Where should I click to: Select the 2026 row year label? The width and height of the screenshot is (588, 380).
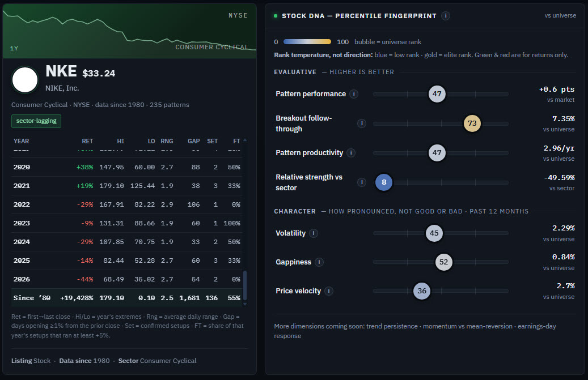click(22, 280)
